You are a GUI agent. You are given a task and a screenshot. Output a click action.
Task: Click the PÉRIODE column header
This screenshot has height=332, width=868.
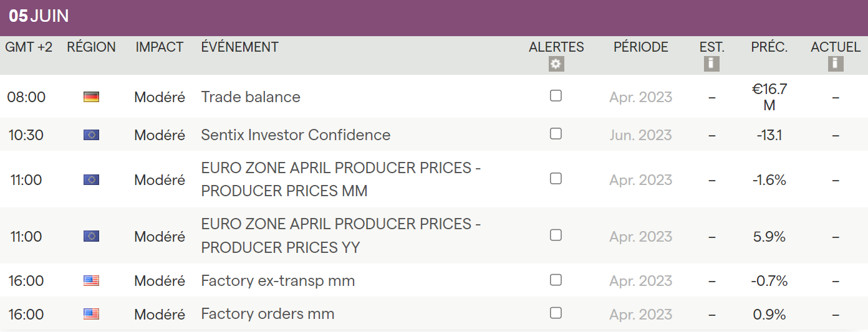(640, 47)
